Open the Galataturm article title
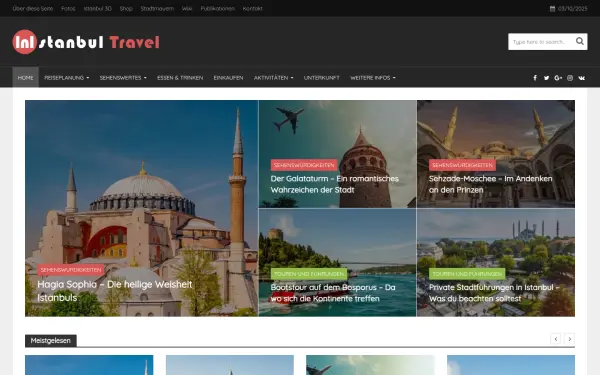Viewport: 600px width, 375px height. click(334, 184)
